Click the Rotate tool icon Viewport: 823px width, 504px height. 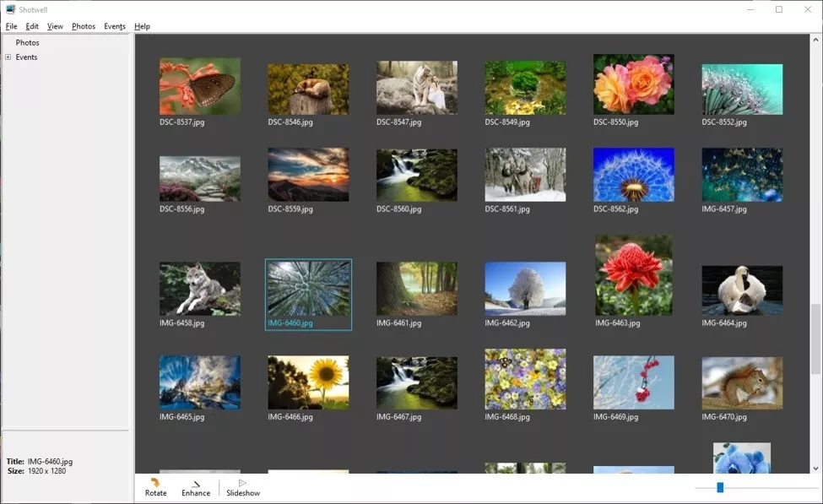coord(155,483)
